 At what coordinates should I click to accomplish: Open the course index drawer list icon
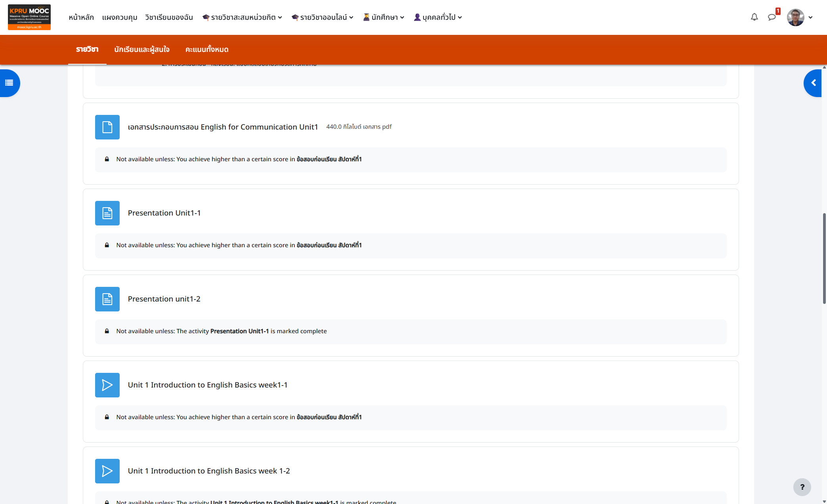(9, 83)
